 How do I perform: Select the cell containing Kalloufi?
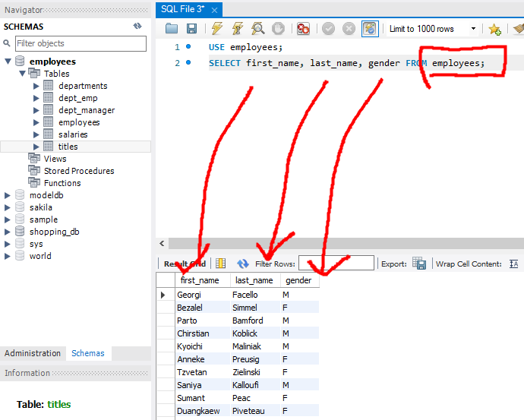(x=255, y=385)
